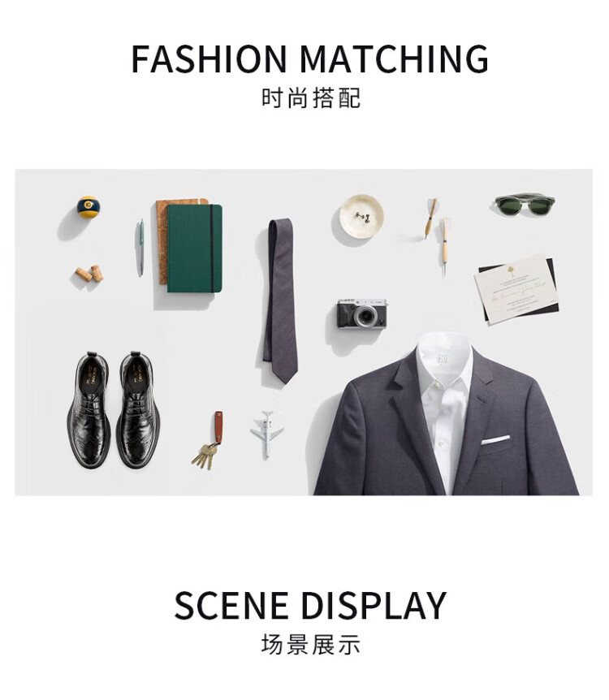Click the keys with leather holder
The height and width of the screenshot is (700, 609).
tap(209, 439)
